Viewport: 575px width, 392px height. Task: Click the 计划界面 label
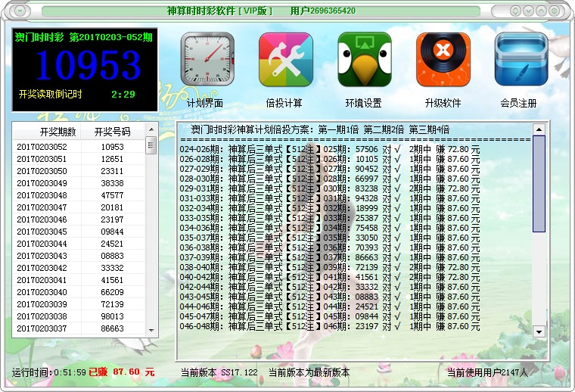[x=204, y=103]
